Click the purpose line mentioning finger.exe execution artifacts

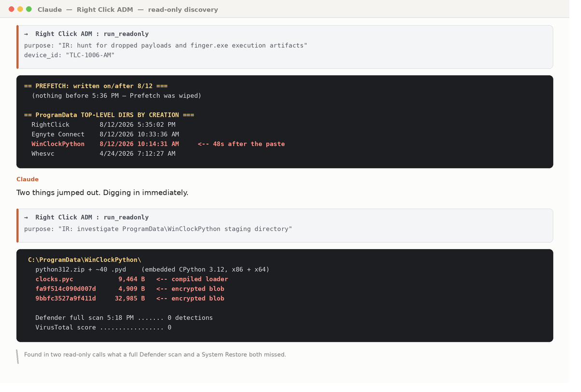point(166,45)
